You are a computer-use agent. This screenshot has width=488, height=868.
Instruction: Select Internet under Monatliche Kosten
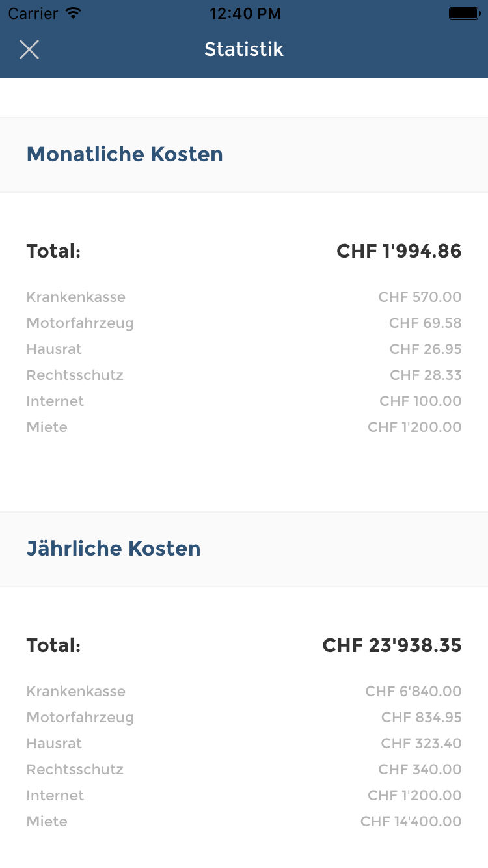click(x=55, y=401)
